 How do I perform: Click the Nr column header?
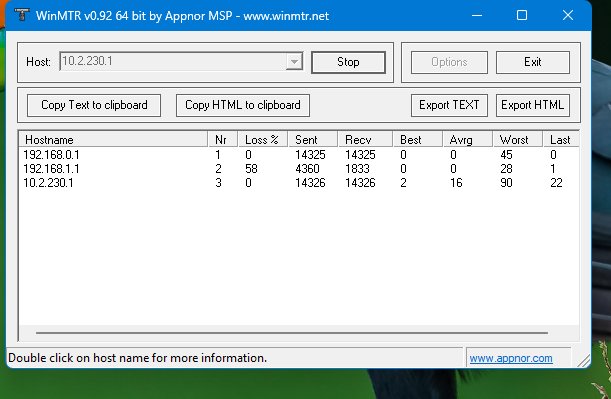(223, 139)
